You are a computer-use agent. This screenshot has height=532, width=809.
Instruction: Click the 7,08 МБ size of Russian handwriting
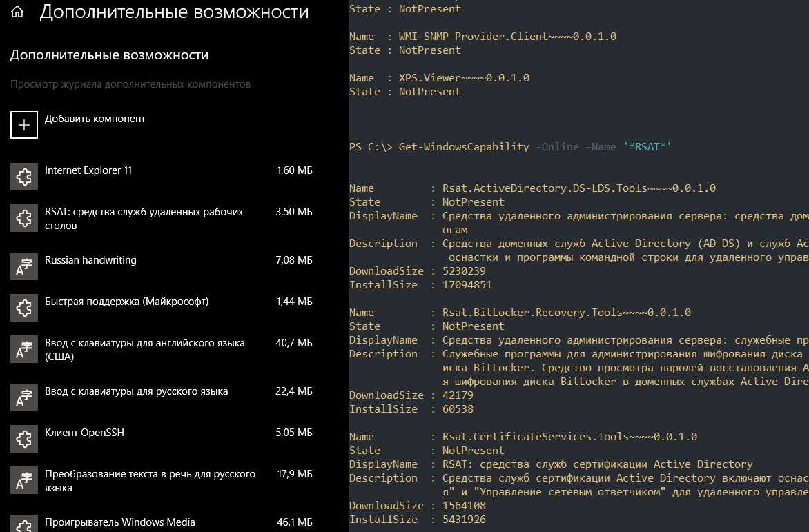(x=293, y=260)
